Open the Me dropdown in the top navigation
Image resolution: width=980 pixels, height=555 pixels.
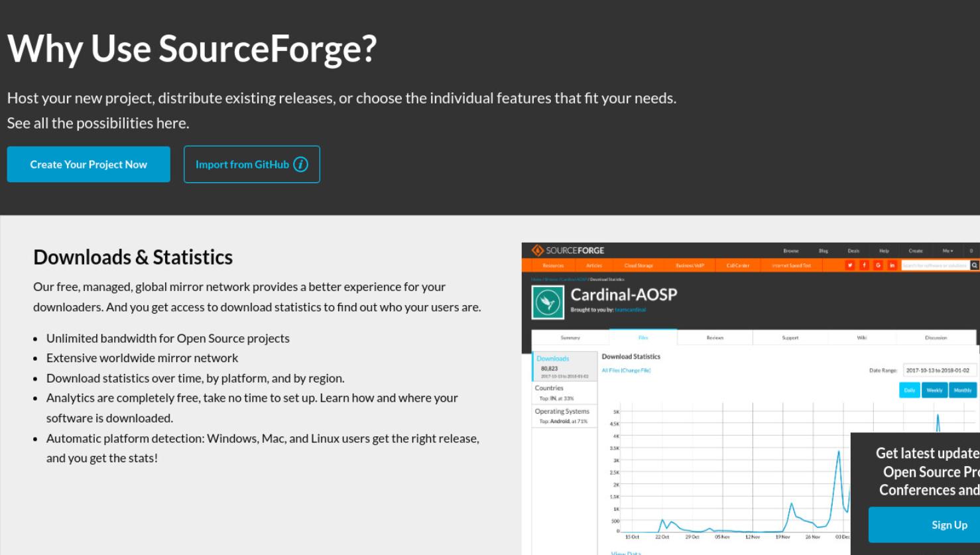coord(948,251)
